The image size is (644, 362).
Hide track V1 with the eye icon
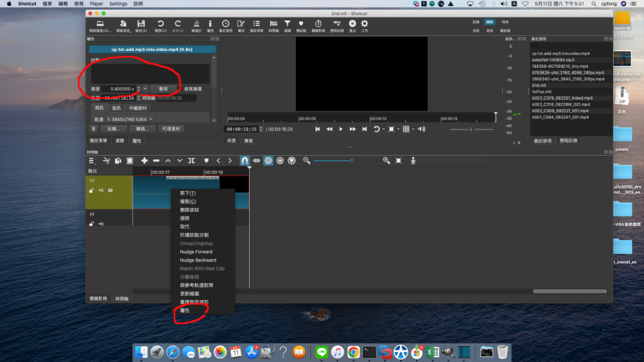pyautogui.click(x=110, y=190)
